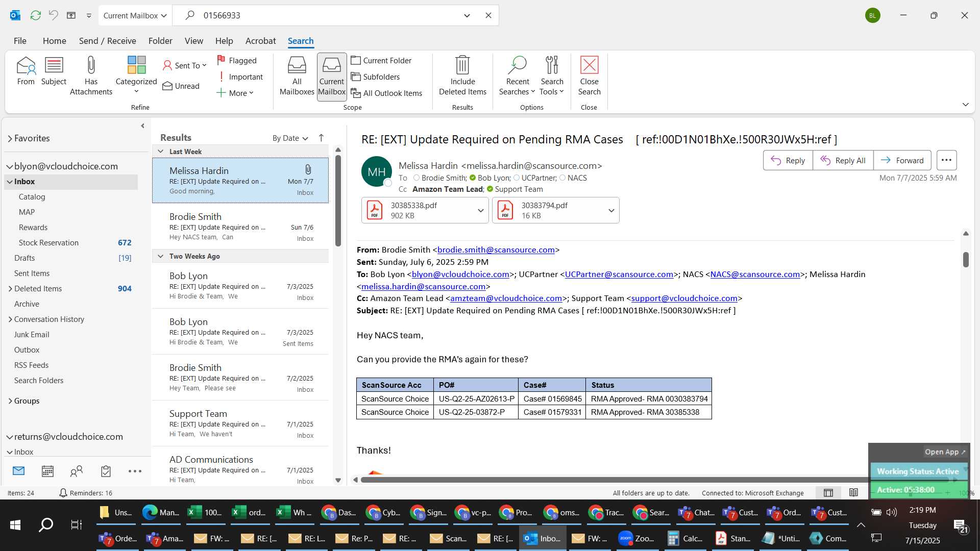This screenshot has width=980, height=551.
Task: Limit search to Current Folder
Action: [381, 60]
